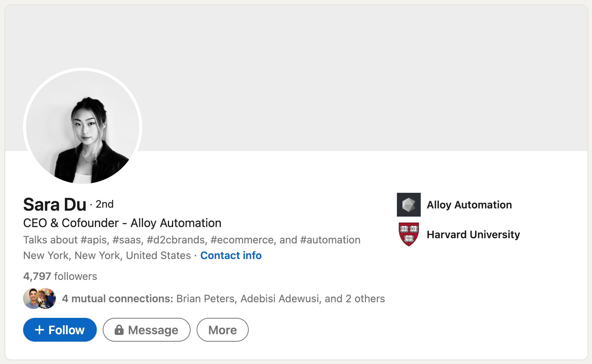Click the Harvard University crest icon

[x=408, y=234]
